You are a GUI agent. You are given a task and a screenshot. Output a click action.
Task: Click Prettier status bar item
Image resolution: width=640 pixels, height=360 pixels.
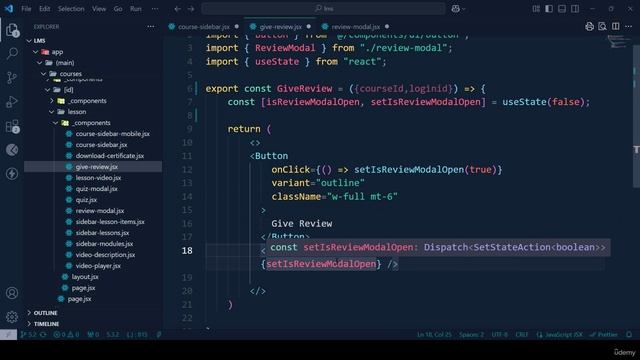[604, 335]
